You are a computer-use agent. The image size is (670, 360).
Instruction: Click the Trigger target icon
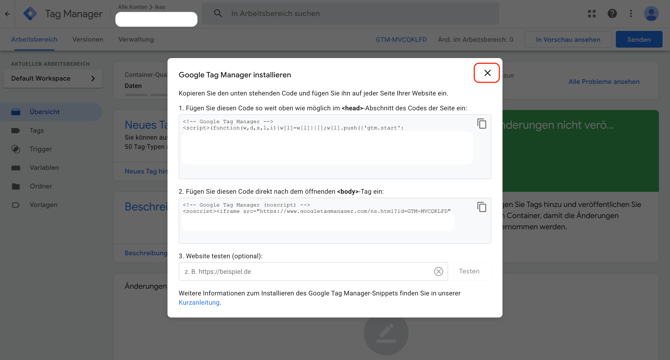click(16, 149)
